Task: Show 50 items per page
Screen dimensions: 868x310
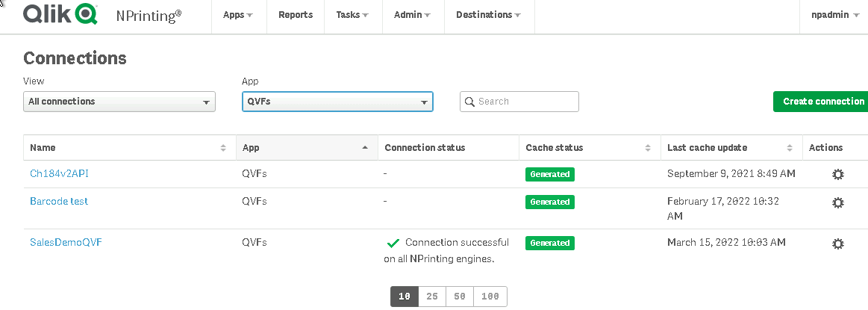Action: [460, 297]
